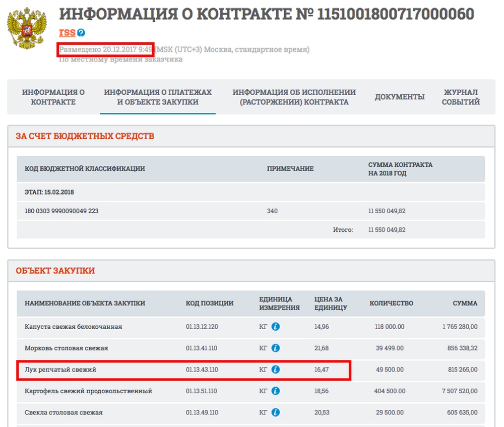The height and width of the screenshot is (427, 504).
Task: Click info icon in Капуста свежая белокочанная row
Action: [x=276, y=327]
